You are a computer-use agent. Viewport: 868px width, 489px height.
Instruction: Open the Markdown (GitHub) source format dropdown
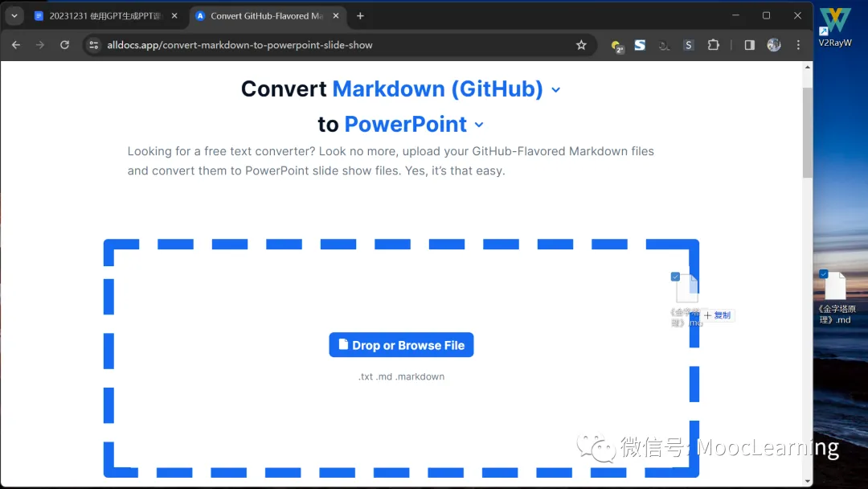click(x=447, y=89)
